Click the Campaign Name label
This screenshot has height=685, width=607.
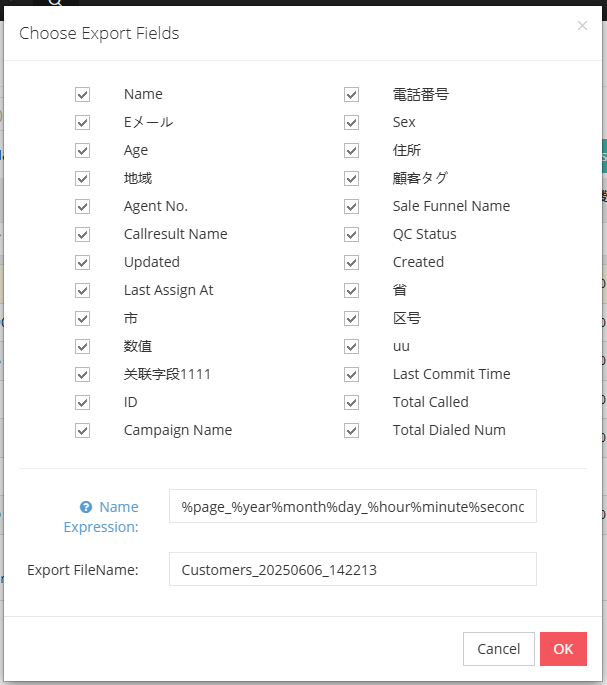(178, 430)
